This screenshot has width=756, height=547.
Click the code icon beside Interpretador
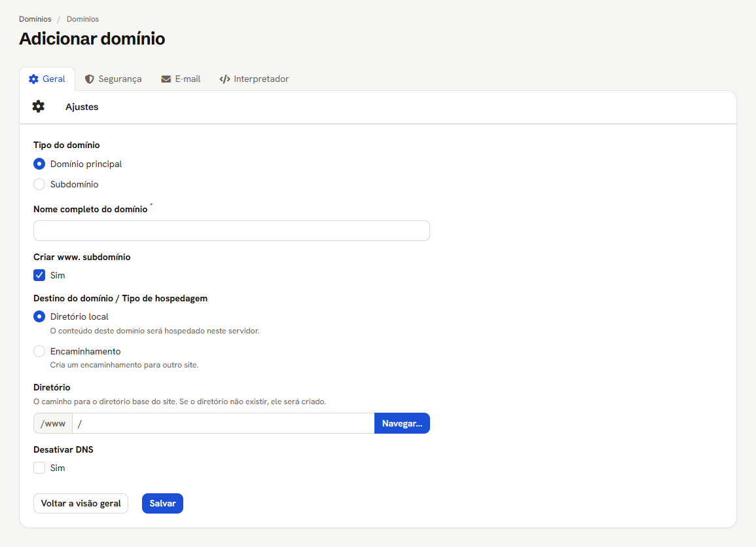pyautogui.click(x=225, y=79)
